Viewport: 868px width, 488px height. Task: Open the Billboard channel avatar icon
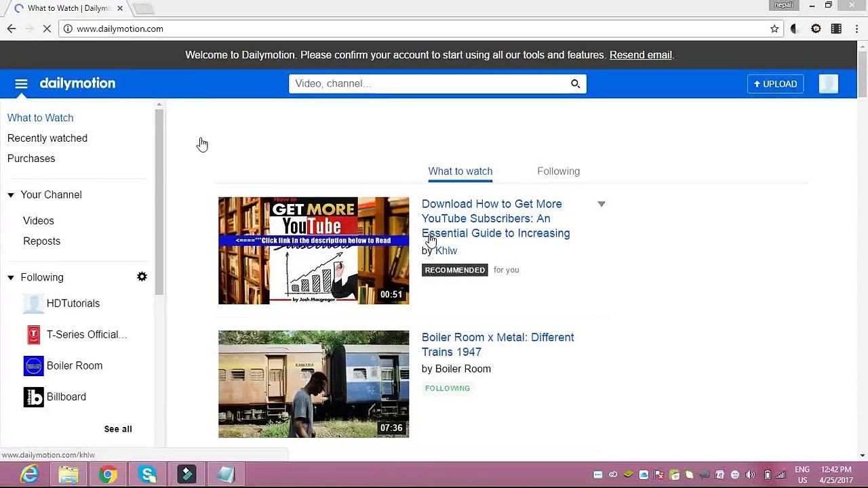pyautogui.click(x=33, y=397)
